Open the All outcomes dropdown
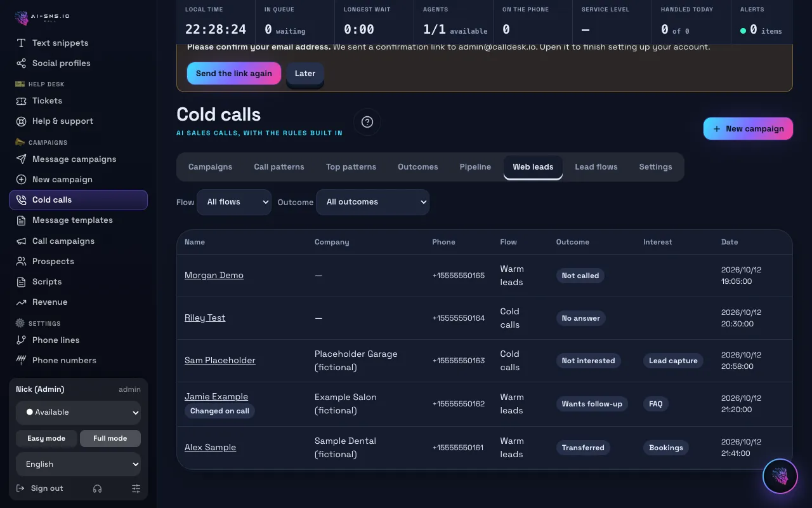 (372, 202)
